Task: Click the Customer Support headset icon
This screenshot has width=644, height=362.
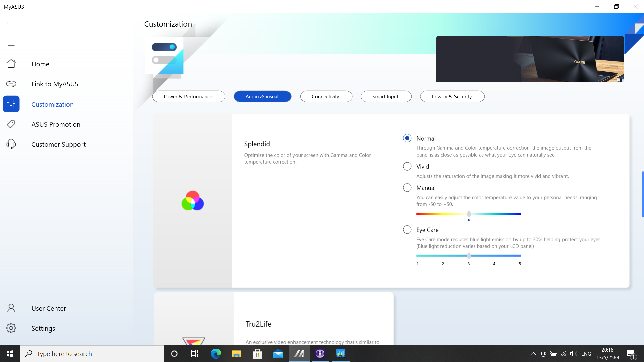Action: click(x=11, y=144)
